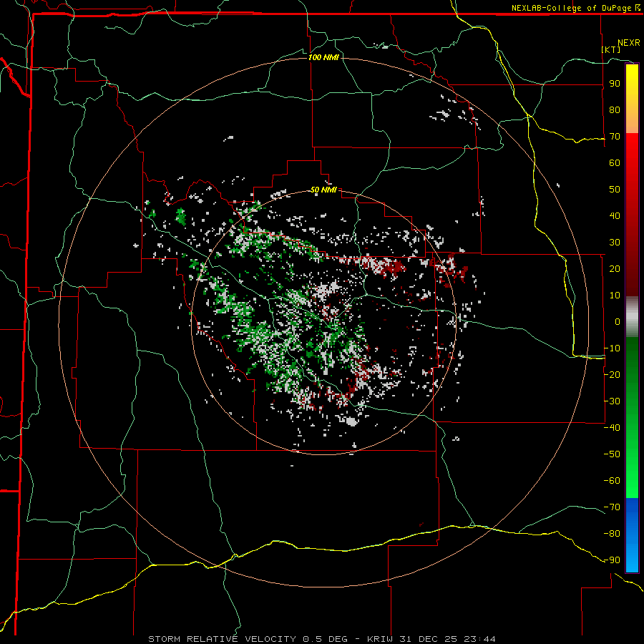This screenshot has height=644, width=644.
Task: Click the '50 NMI' range ring label
Action: point(323,190)
